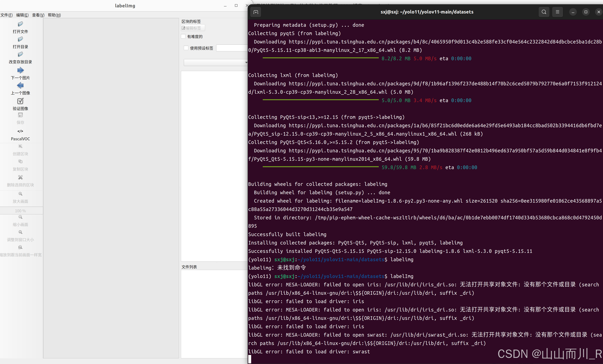603x364 pixels.
Task: Open new terminal tab icon
Action: (x=256, y=12)
